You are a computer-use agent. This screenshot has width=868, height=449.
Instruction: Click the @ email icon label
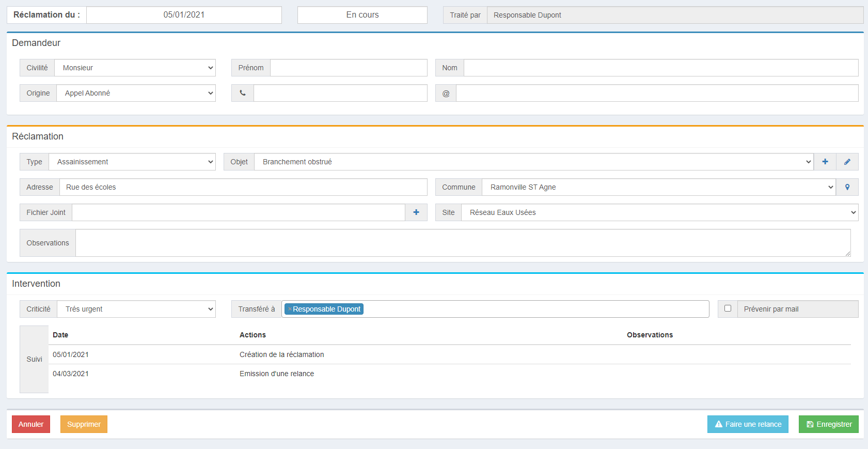pos(446,93)
